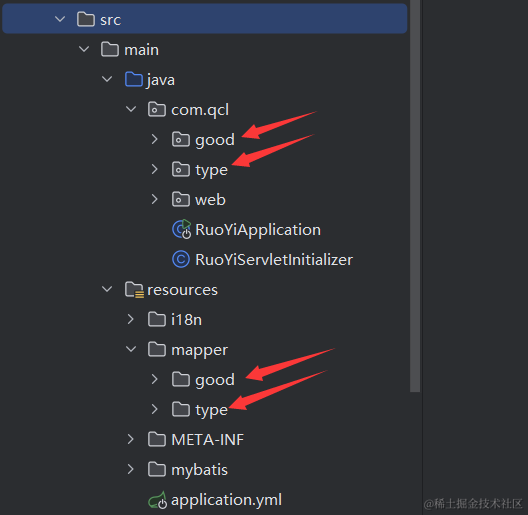
Task: Collapse the main folder chevron
Action: click(84, 49)
